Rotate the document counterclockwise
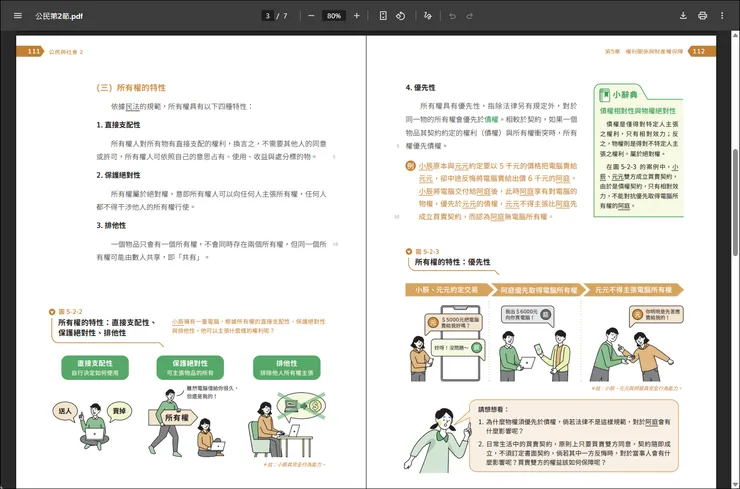This screenshot has height=489, width=740. pos(401,16)
